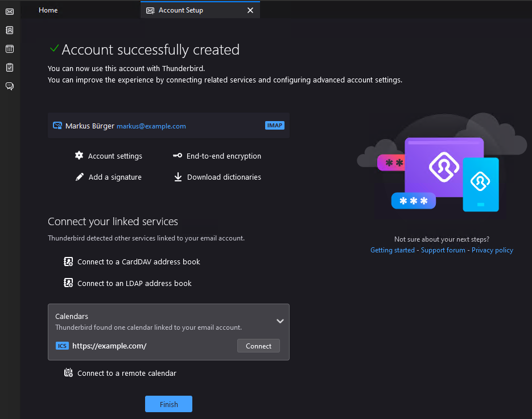Click the pencil icon beside Add a signature
The height and width of the screenshot is (419, 532).
(79, 177)
